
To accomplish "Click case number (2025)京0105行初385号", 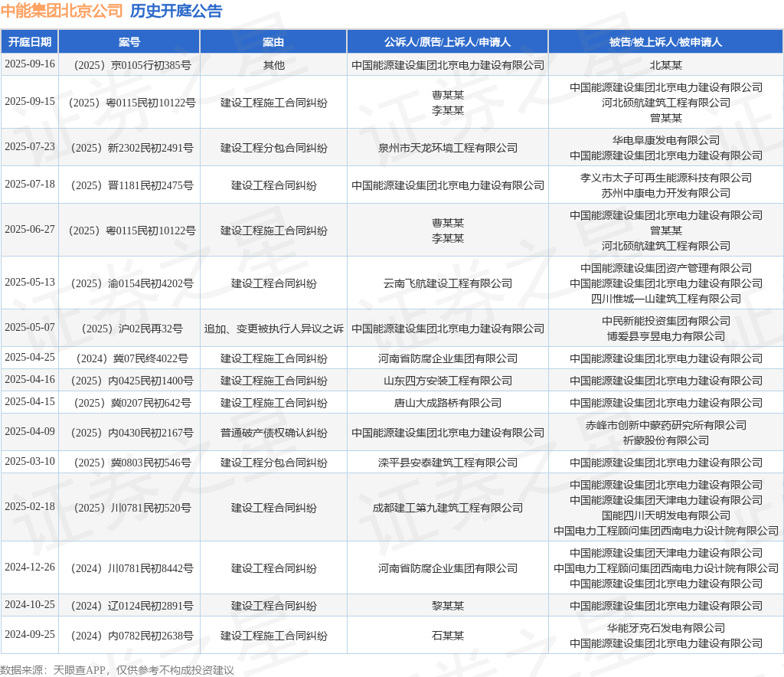I will click(129, 65).
